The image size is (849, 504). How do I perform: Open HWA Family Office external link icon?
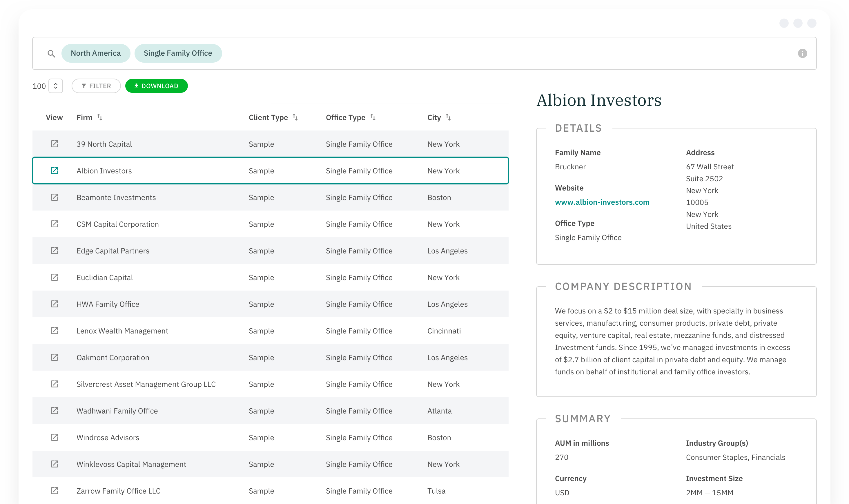point(54,304)
